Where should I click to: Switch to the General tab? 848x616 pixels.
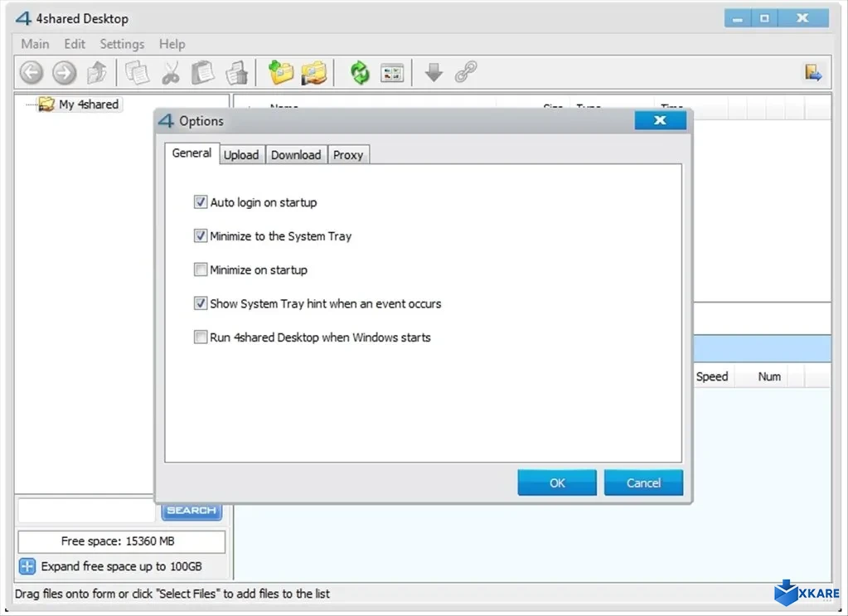[191, 153]
